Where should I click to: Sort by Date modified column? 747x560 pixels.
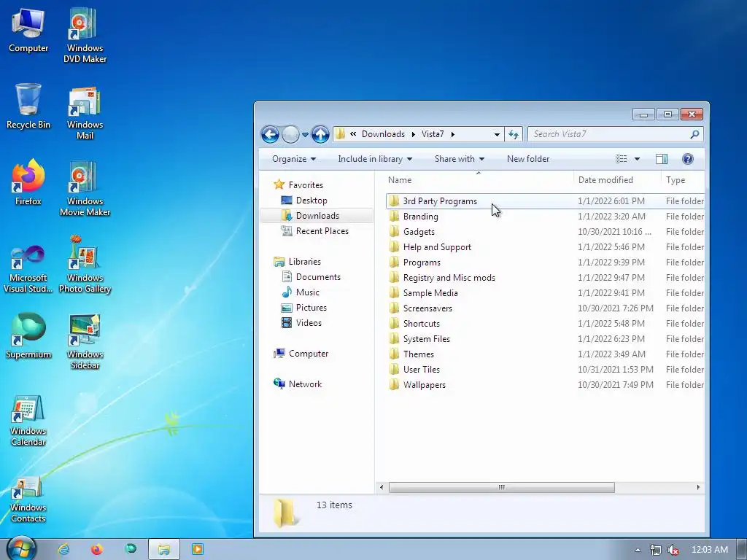pos(617,180)
